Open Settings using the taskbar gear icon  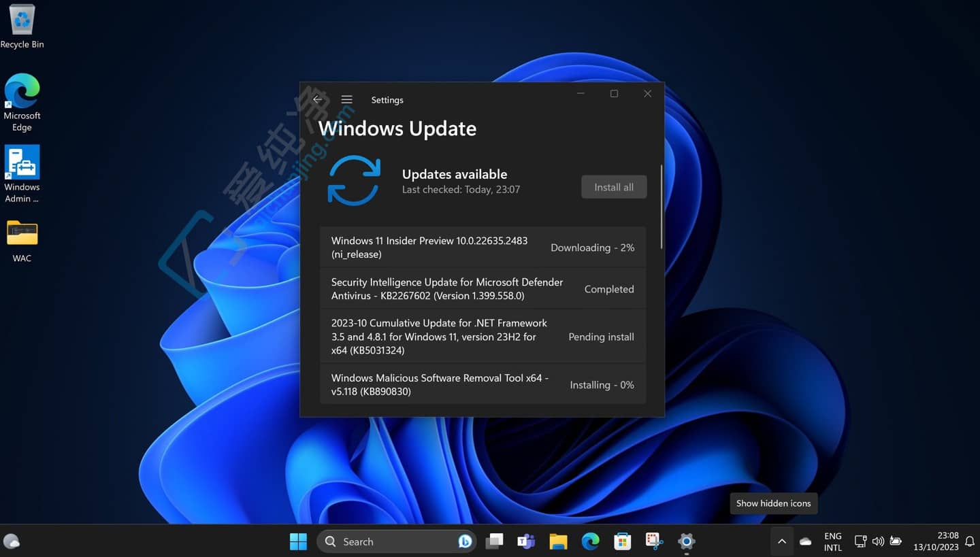coord(685,541)
